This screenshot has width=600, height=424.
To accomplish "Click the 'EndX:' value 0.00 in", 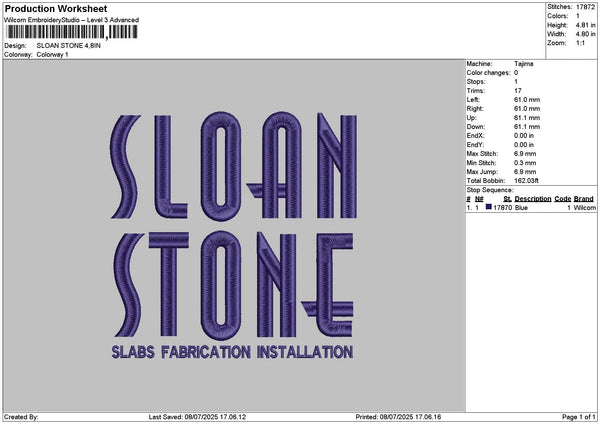I will tap(524, 135).
